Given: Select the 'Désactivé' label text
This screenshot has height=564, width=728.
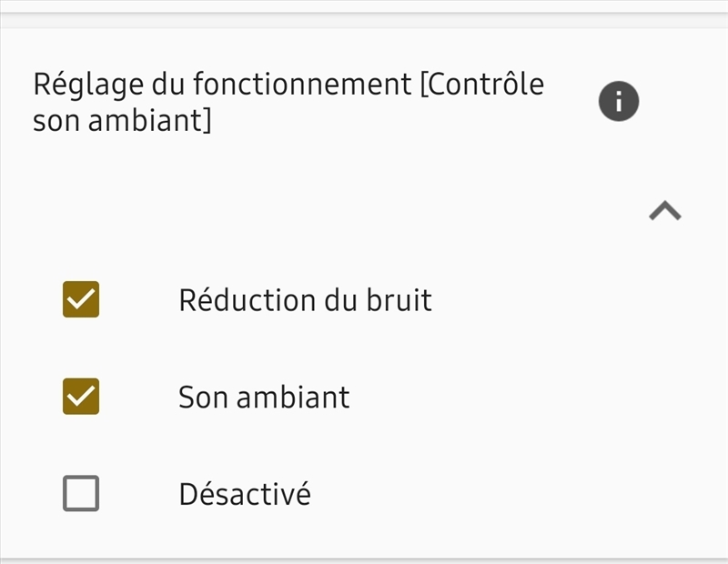Looking at the screenshot, I should click(243, 492).
